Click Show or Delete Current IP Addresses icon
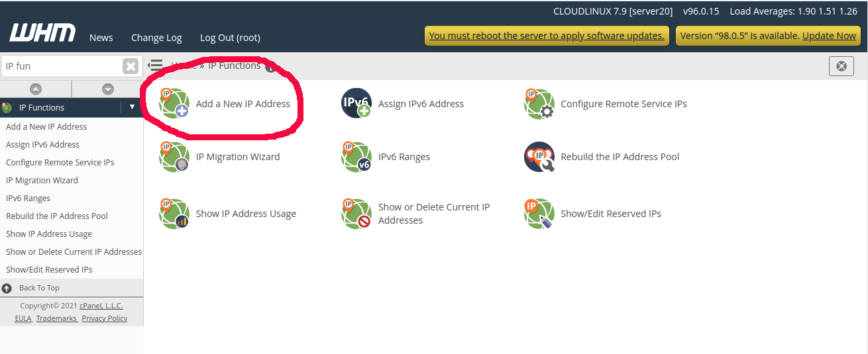The height and width of the screenshot is (354, 868). pyautogui.click(x=356, y=214)
